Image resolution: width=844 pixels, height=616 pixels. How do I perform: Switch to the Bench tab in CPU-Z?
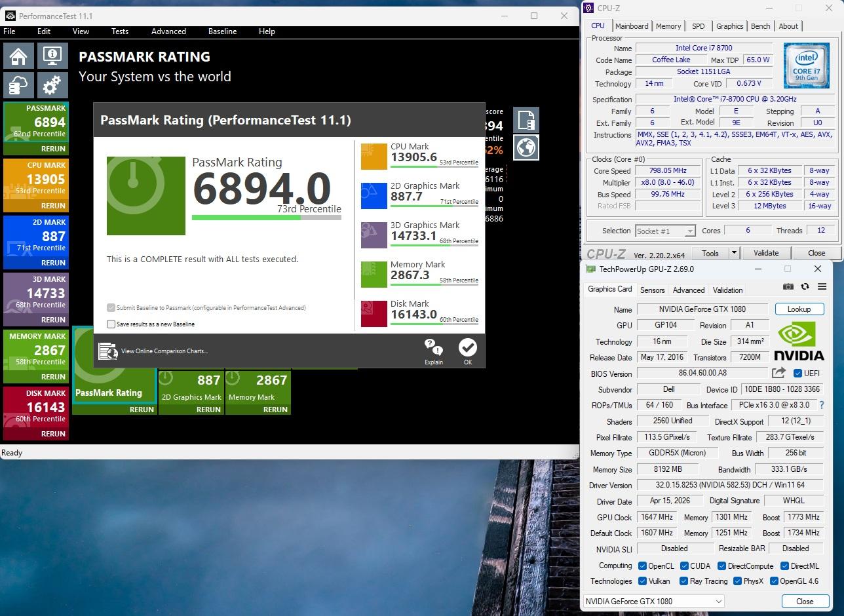coord(761,26)
